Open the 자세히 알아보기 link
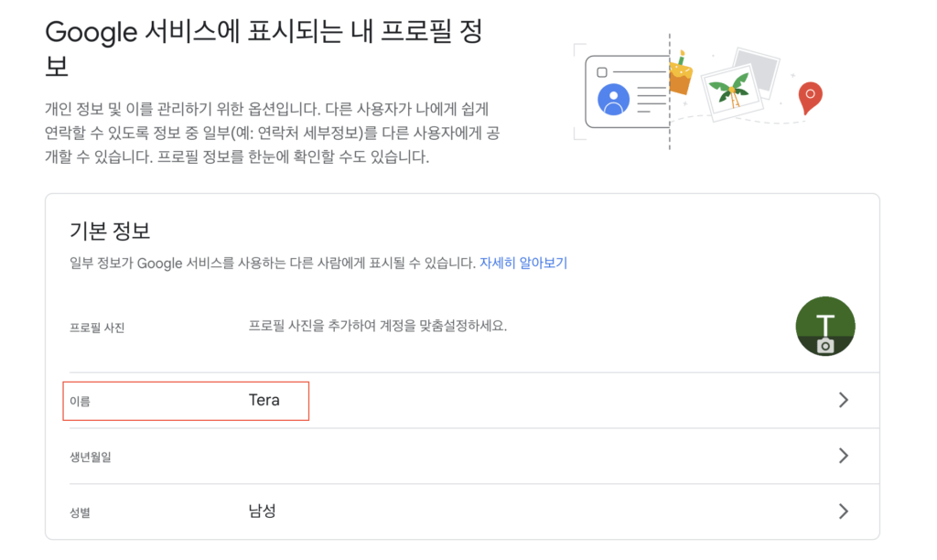937x560 pixels. [523, 263]
